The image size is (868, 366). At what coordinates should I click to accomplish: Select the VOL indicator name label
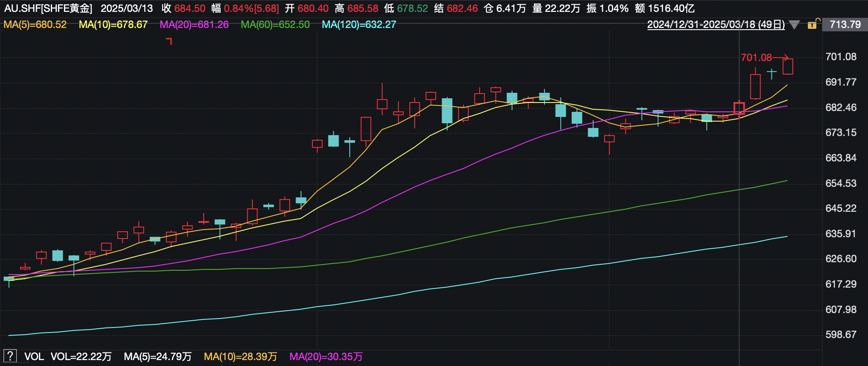(34, 356)
